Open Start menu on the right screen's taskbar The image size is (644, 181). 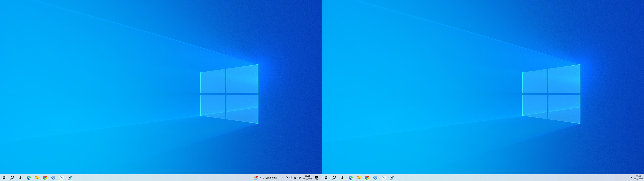coord(326,178)
